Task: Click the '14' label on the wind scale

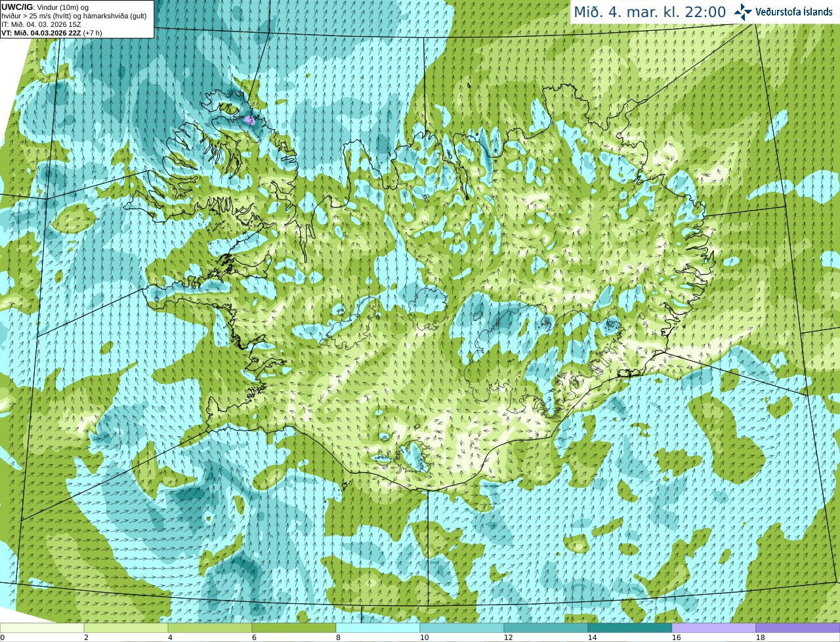Action: (592, 637)
